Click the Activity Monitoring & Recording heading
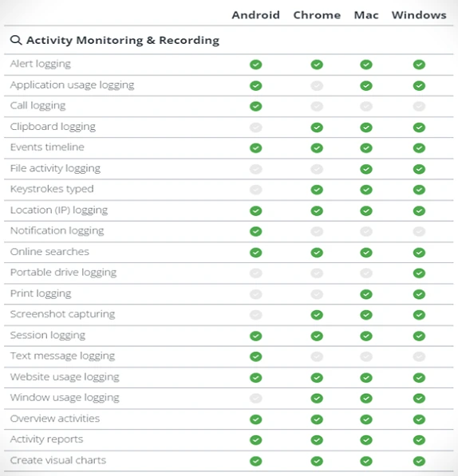Image resolution: width=458 pixels, height=476 pixels. point(123,41)
